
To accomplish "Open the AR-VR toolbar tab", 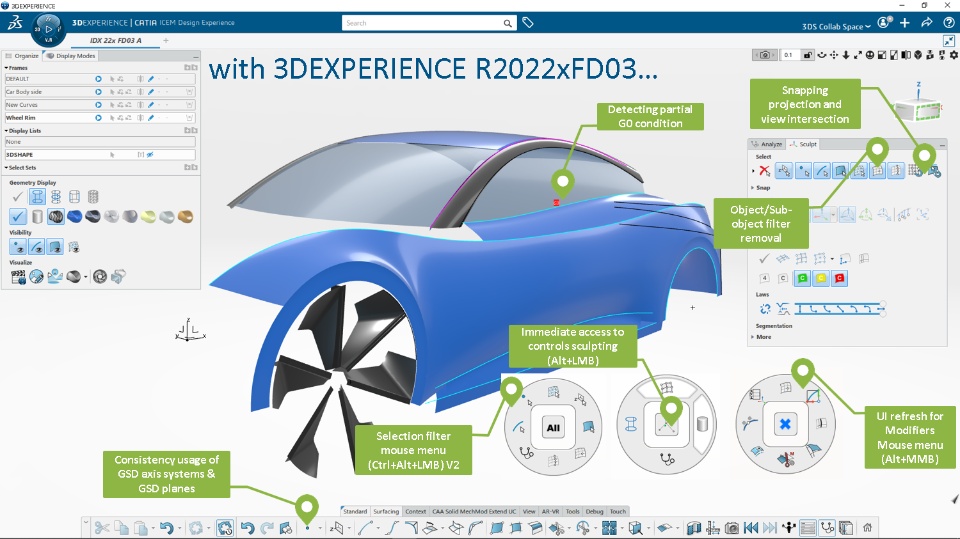I will 550,511.
